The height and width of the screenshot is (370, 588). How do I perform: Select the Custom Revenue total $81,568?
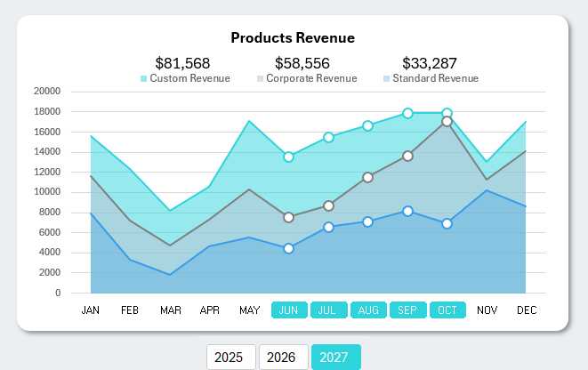click(182, 63)
